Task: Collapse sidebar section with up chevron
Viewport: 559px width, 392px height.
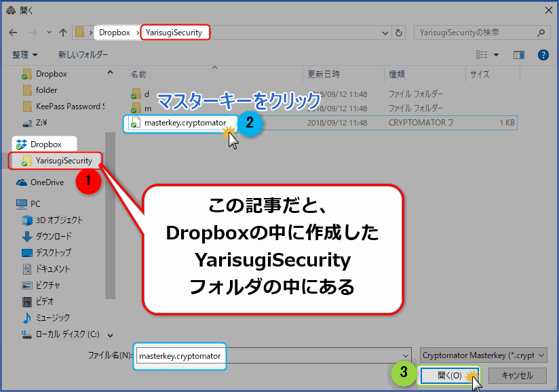Action: coord(110,73)
